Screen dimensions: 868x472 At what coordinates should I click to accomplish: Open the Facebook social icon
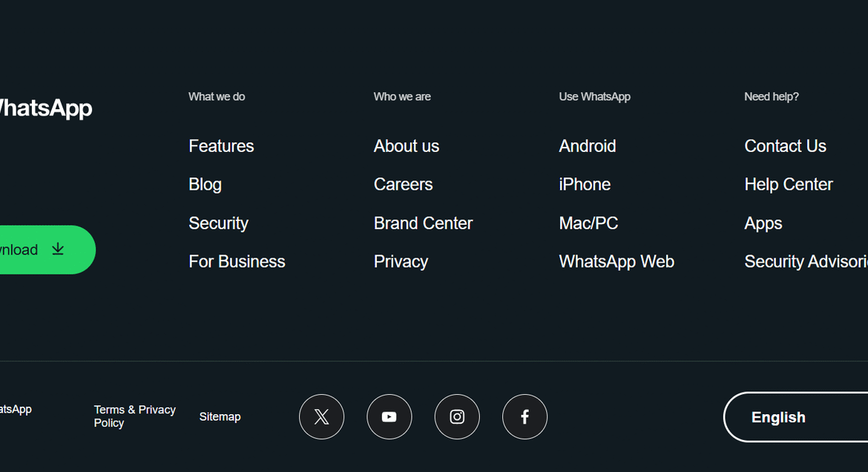525,417
